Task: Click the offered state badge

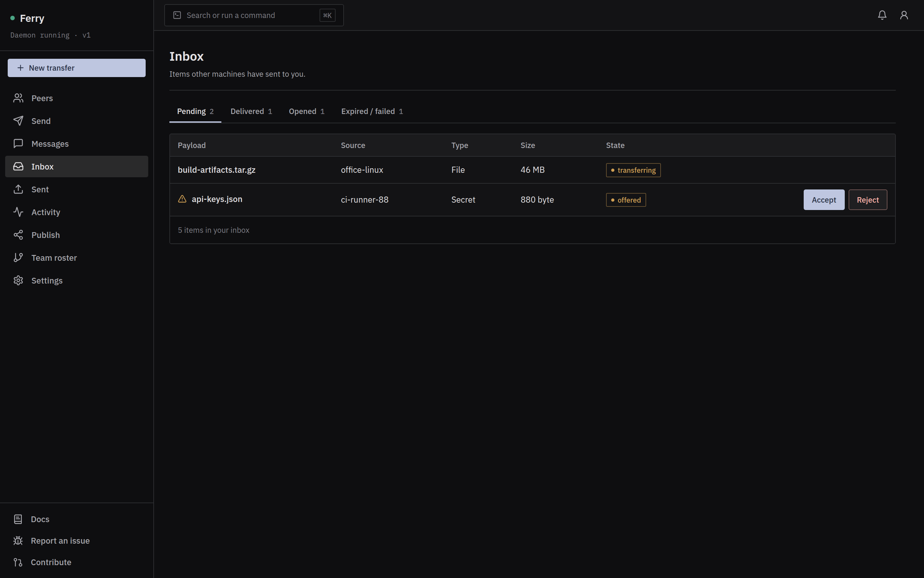Action: pyautogui.click(x=626, y=200)
